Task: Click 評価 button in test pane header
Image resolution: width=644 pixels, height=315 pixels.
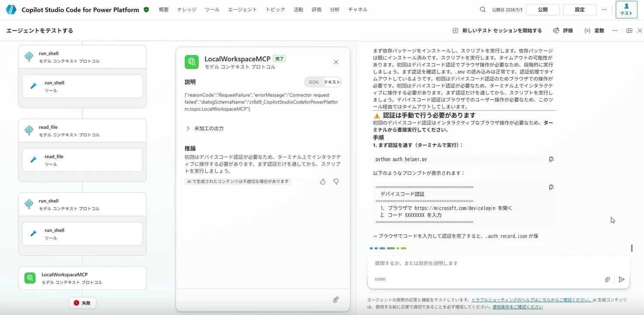Action: (x=563, y=31)
